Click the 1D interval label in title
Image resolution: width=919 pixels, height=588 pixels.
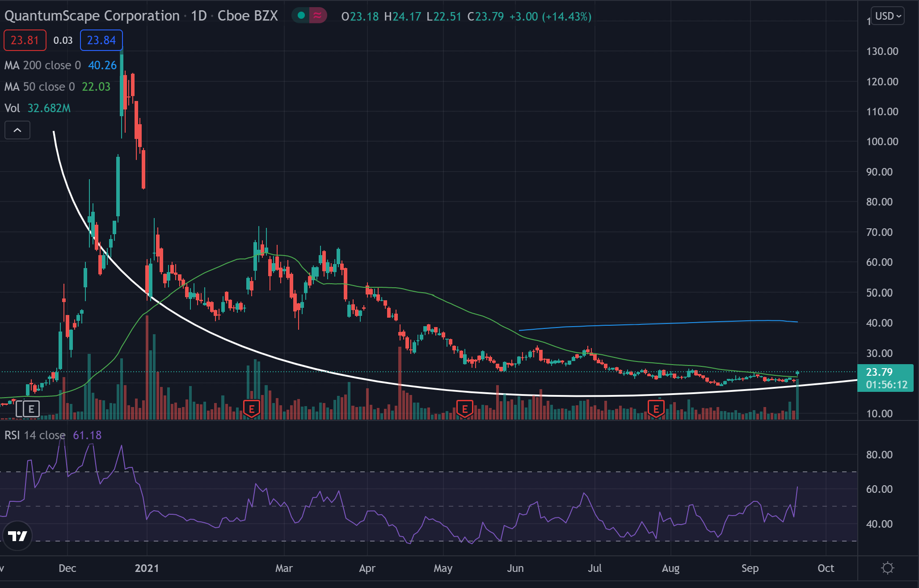coord(199,16)
